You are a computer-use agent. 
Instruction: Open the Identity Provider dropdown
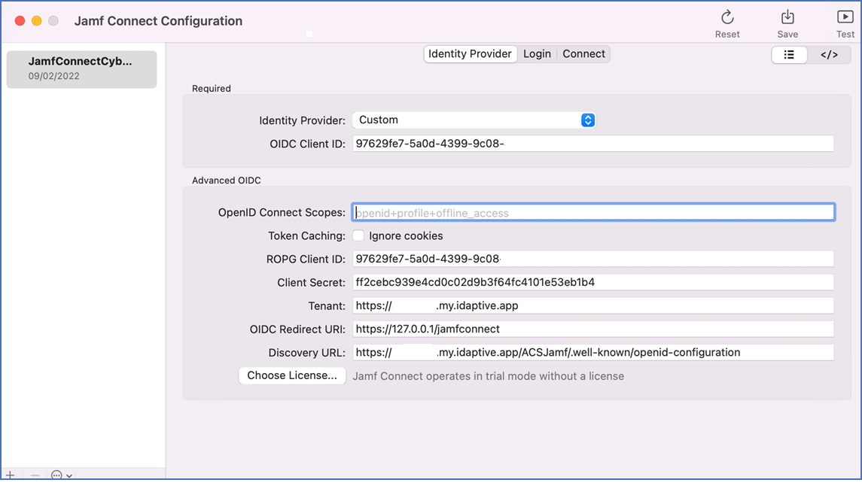[x=587, y=120]
